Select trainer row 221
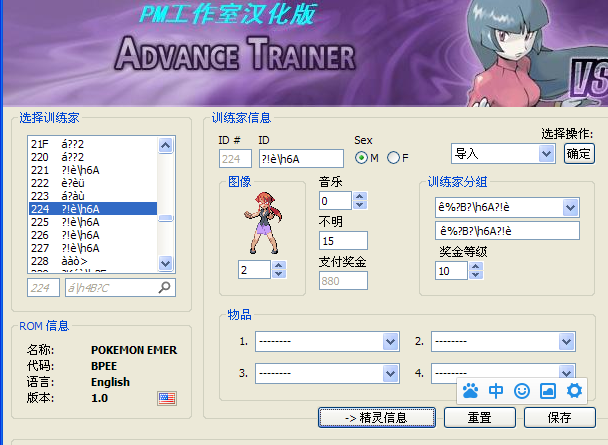 click(93, 170)
